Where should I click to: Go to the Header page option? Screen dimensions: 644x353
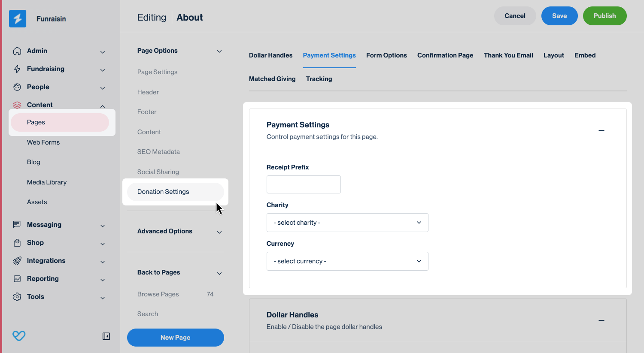148,92
